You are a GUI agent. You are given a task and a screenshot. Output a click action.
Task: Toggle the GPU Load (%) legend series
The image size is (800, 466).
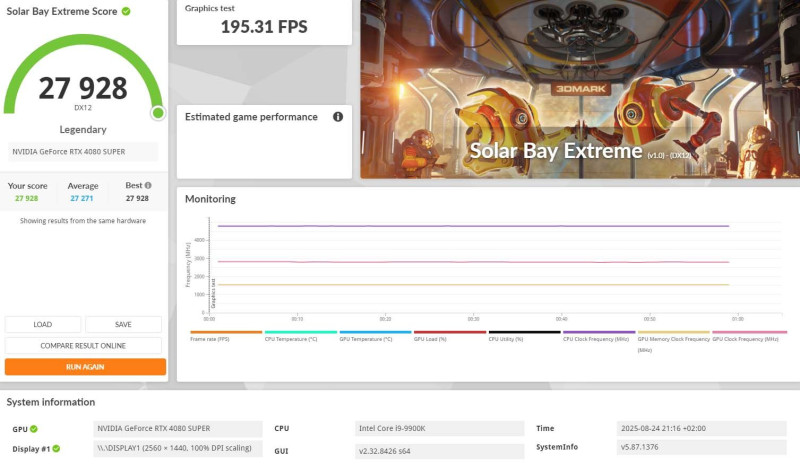[x=449, y=336]
